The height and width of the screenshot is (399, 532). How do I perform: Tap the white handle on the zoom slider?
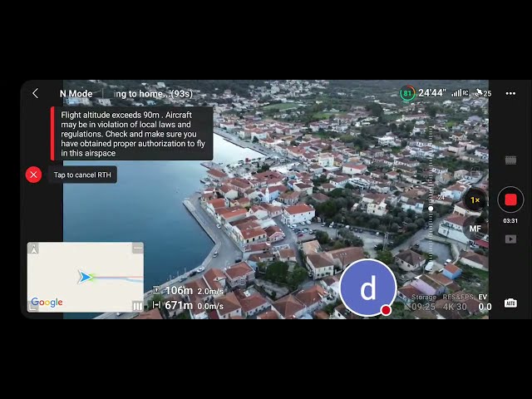point(431,209)
